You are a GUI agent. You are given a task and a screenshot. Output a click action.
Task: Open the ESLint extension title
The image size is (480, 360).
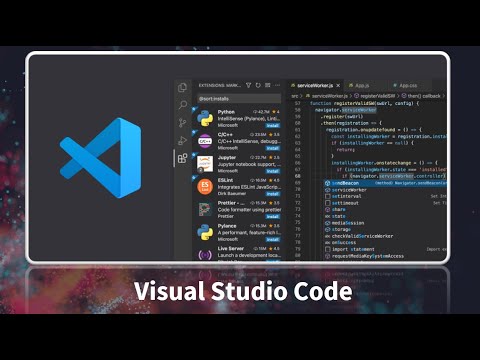225,180
